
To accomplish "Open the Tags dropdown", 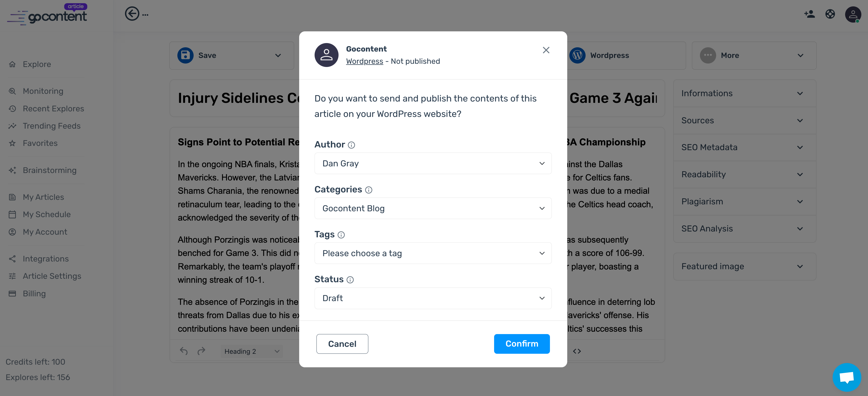I will 433,253.
